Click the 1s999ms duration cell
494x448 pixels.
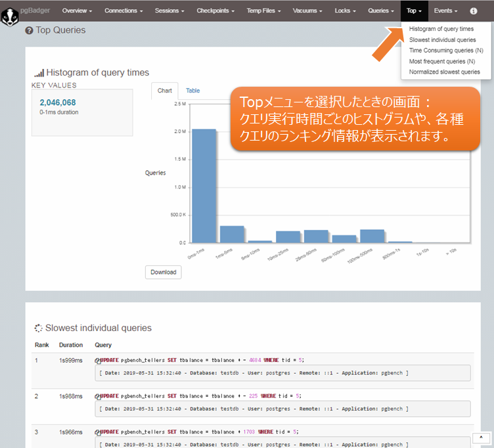(71, 361)
